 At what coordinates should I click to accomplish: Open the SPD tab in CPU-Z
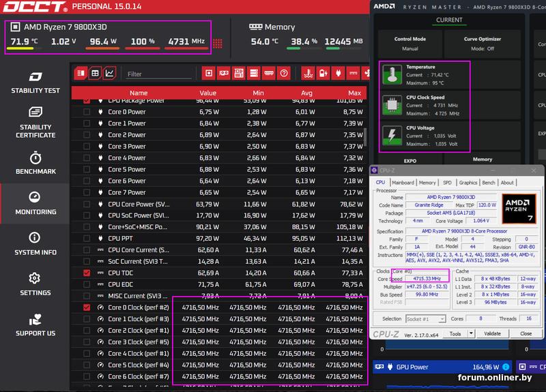pyautogui.click(x=447, y=182)
